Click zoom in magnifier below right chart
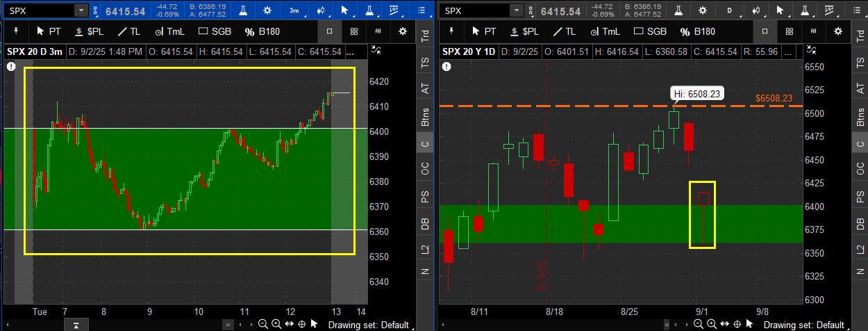Image resolution: width=868 pixels, height=331 pixels. (x=712, y=324)
